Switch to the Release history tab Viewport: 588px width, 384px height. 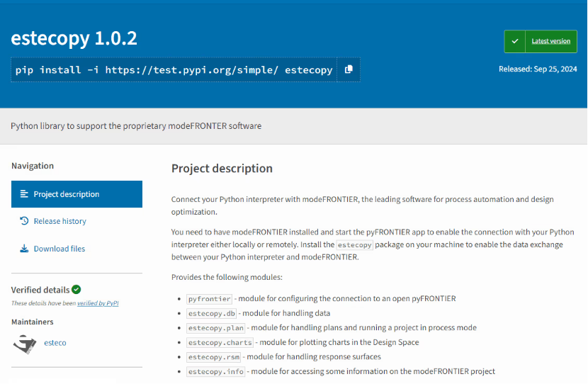pos(77,221)
